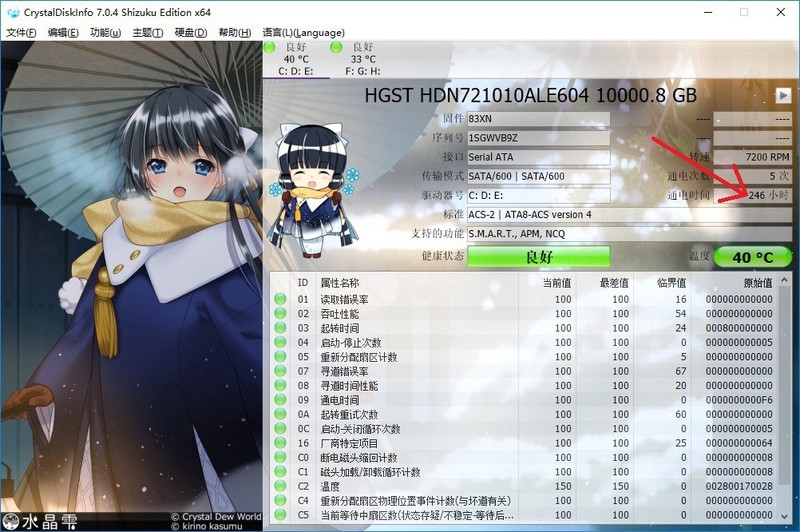Click the features field S.M.A.R.T., APM, NCQ
This screenshot has height=532, width=800.
click(x=630, y=234)
